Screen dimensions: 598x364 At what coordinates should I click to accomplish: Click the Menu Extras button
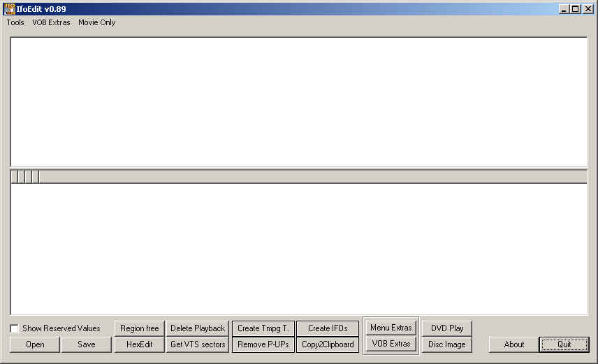(391, 328)
